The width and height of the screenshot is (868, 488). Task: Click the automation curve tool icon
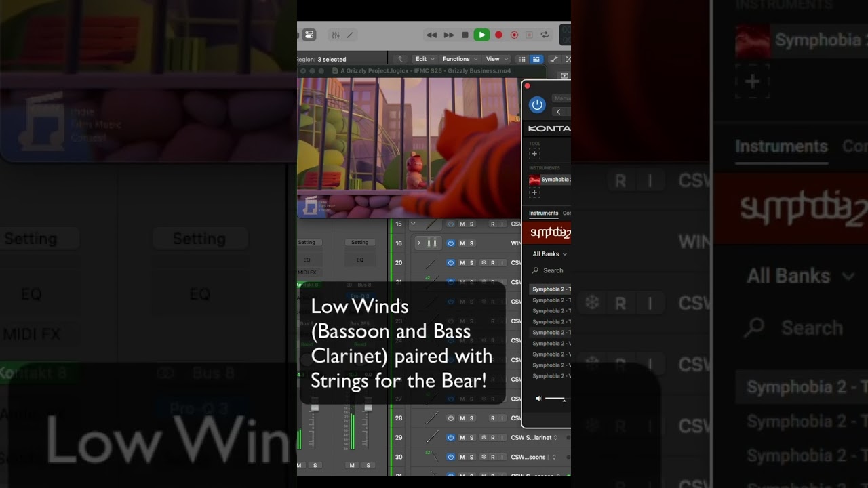click(x=554, y=59)
